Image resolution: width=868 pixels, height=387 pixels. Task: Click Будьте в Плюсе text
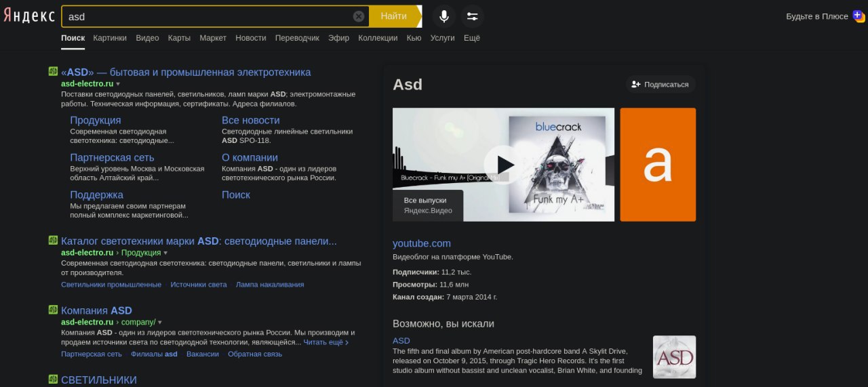click(x=817, y=16)
